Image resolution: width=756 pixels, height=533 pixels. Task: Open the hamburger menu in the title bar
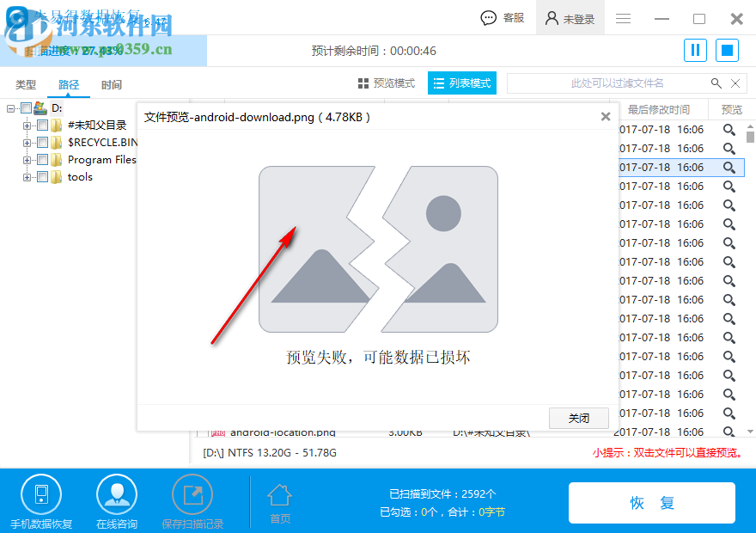623,17
